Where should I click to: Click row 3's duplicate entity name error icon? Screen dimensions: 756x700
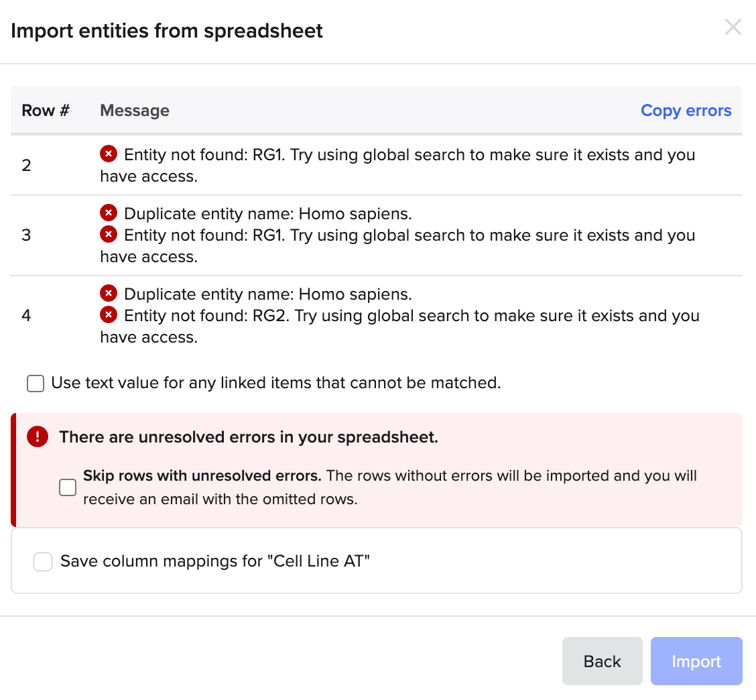(108, 213)
